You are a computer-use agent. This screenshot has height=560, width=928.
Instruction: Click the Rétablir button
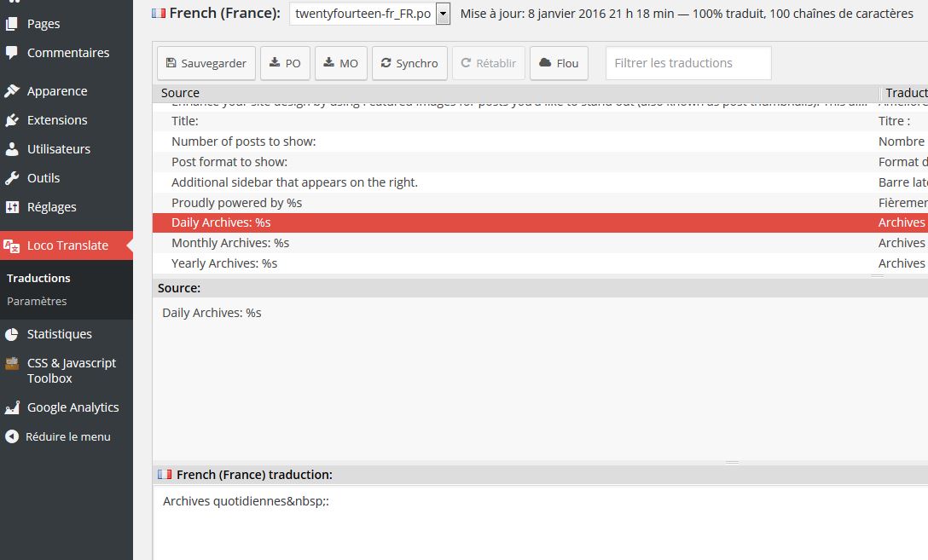tap(488, 63)
